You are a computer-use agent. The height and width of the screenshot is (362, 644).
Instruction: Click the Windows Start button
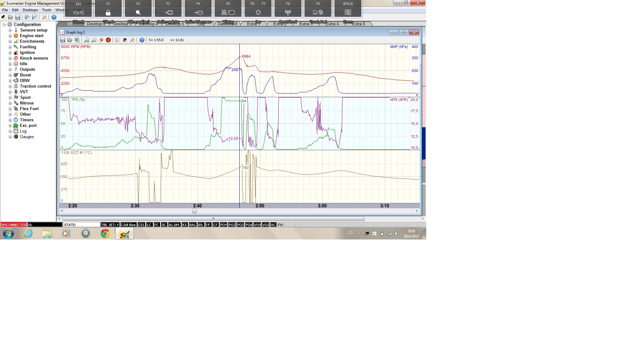pos(8,234)
